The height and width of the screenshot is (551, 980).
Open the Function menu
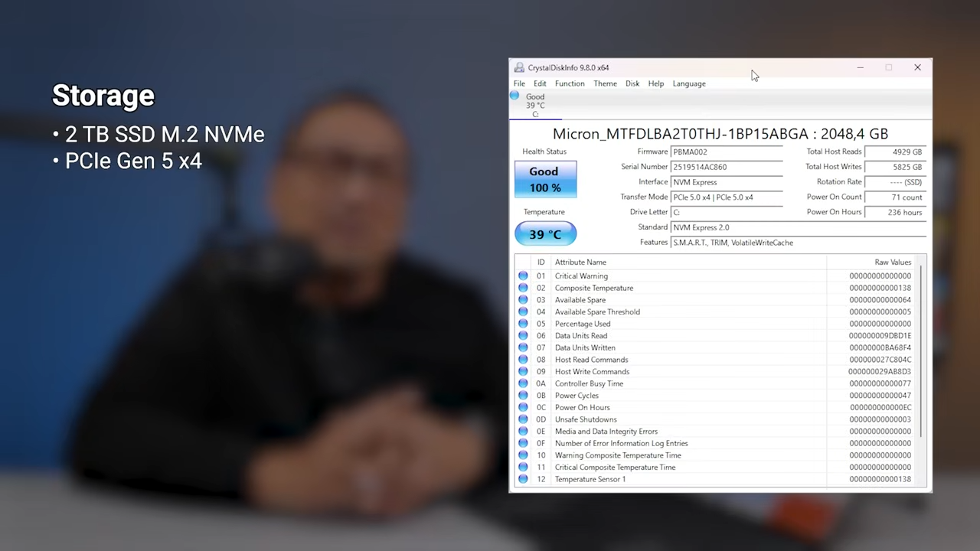pyautogui.click(x=570, y=83)
